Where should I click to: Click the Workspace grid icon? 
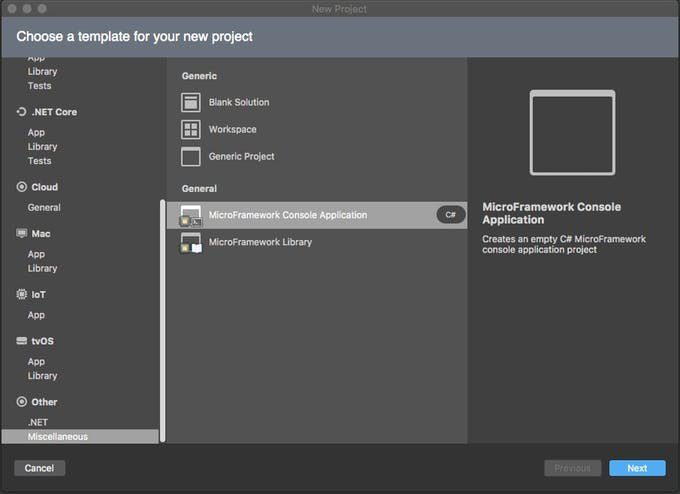[191, 129]
